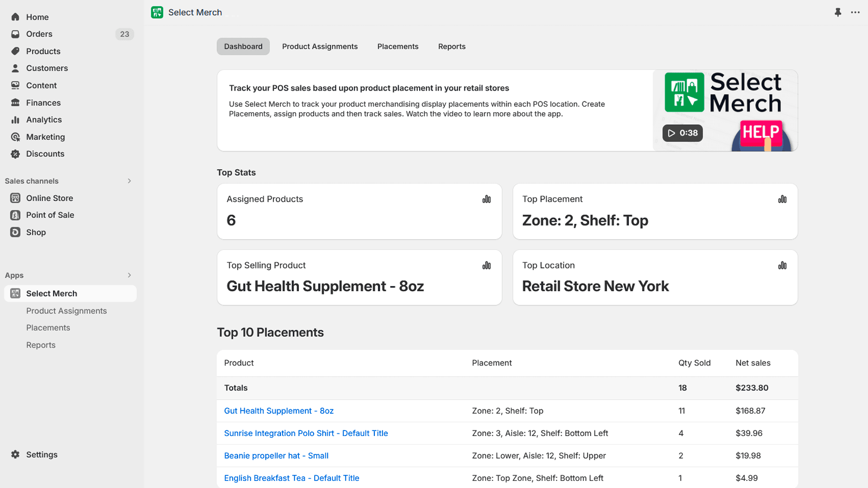Screen dimensions: 868x488
Task: Select the Point of Sale channel icon
Action: click(x=15, y=215)
